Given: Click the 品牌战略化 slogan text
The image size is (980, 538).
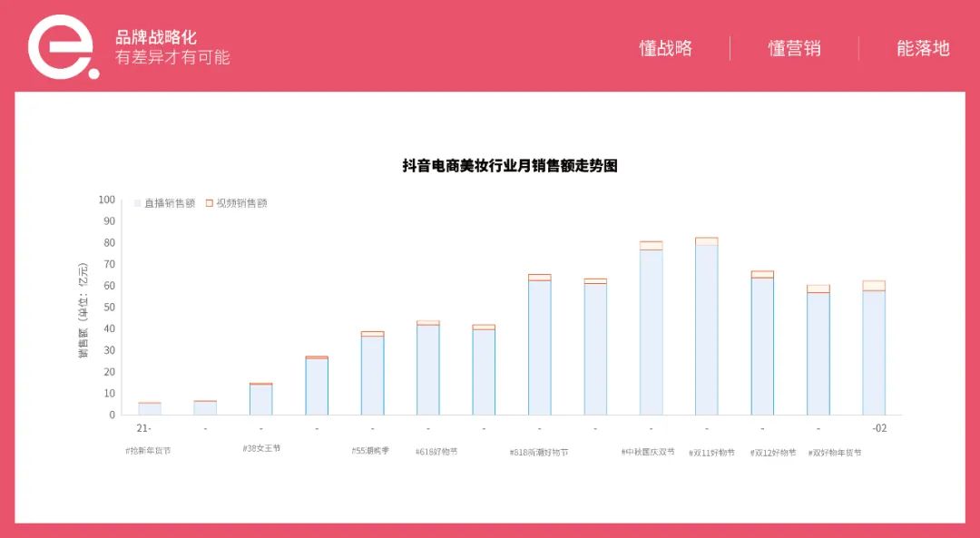Looking at the screenshot, I should point(156,37).
